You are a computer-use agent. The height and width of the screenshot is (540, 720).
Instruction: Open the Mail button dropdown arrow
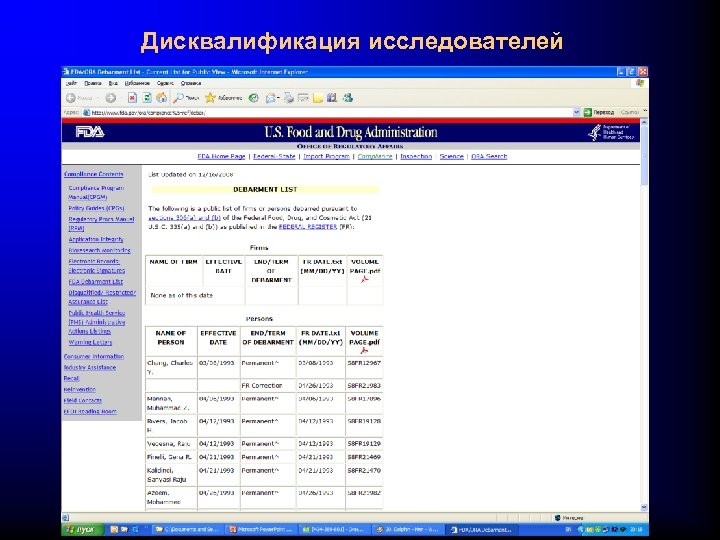coord(278,98)
